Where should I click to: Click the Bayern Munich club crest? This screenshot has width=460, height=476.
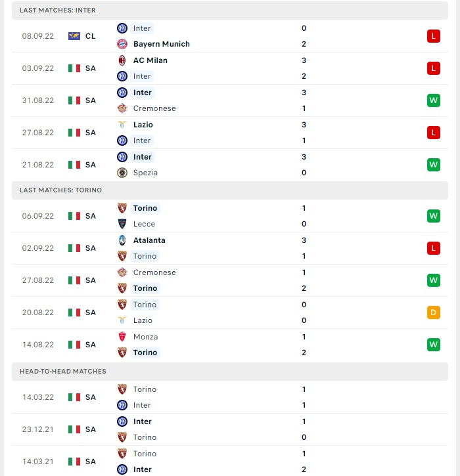pyautogui.click(x=122, y=44)
